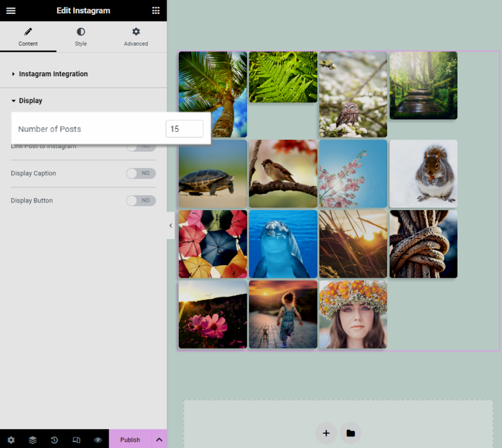Enable the Display Caption toggle
This screenshot has height=448, width=502.
click(x=141, y=173)
